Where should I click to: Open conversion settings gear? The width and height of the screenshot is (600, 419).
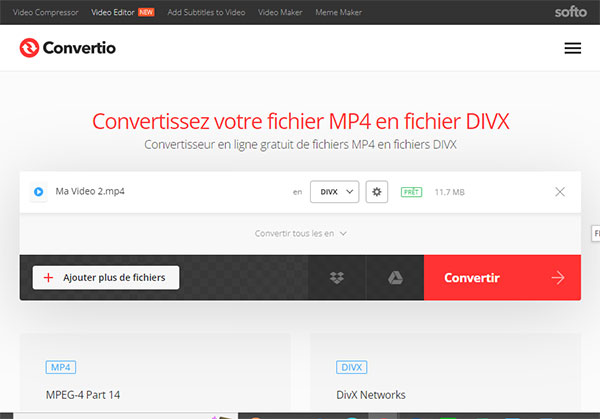tap(377, 192)
